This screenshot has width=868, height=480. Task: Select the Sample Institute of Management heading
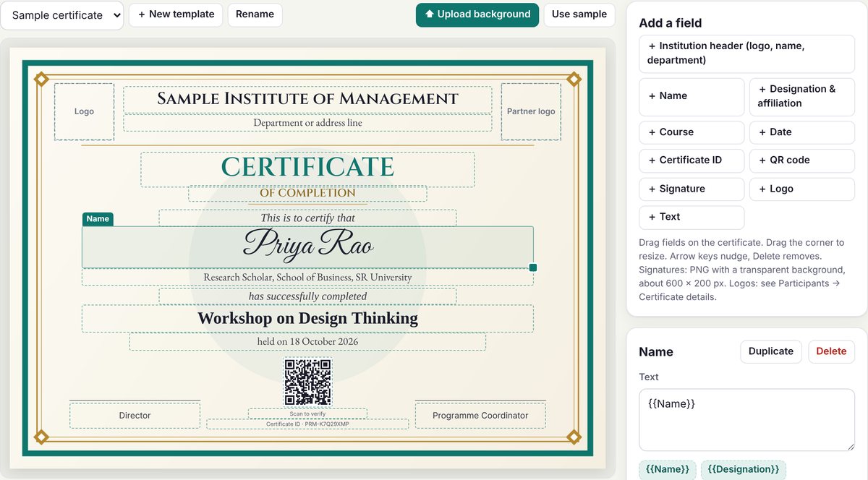pyautogui.click(x=307, y=99)
